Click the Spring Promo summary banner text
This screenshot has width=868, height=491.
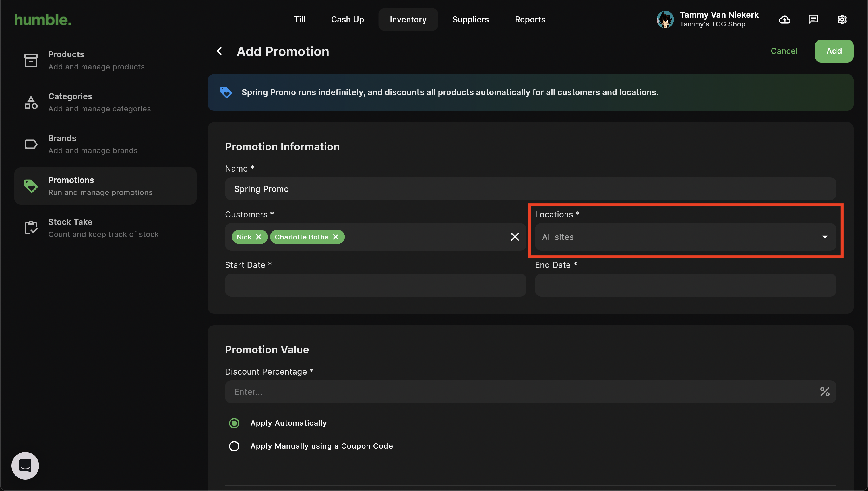(450, 92)
